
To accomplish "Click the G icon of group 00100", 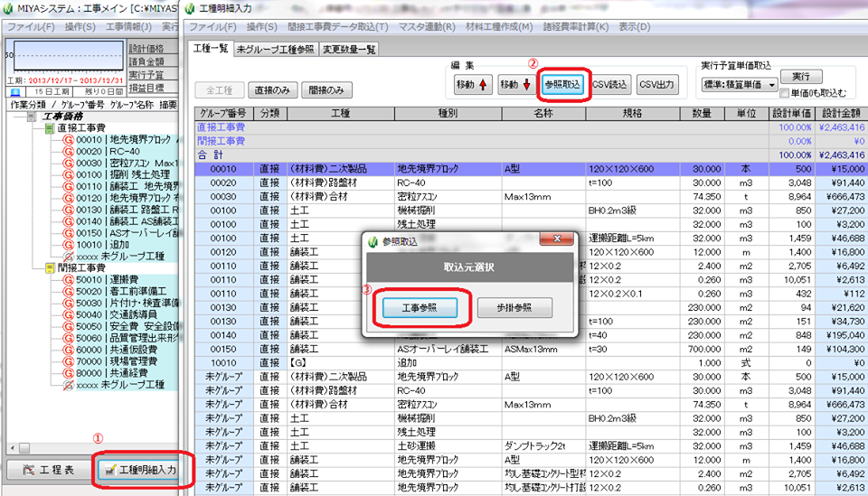I will (68, 174).
